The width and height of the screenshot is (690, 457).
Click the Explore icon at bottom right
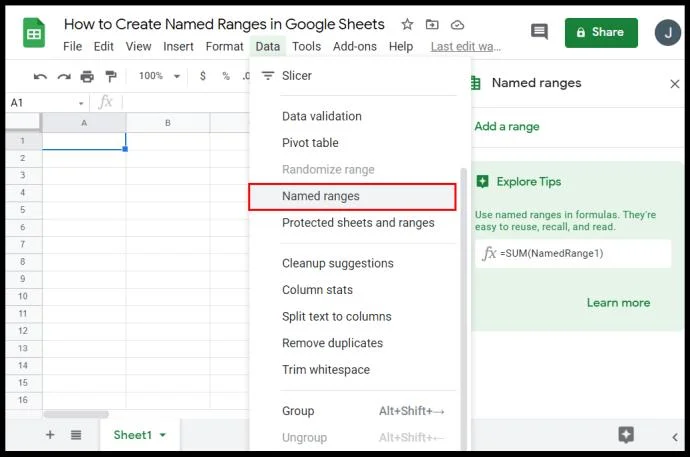626,435
